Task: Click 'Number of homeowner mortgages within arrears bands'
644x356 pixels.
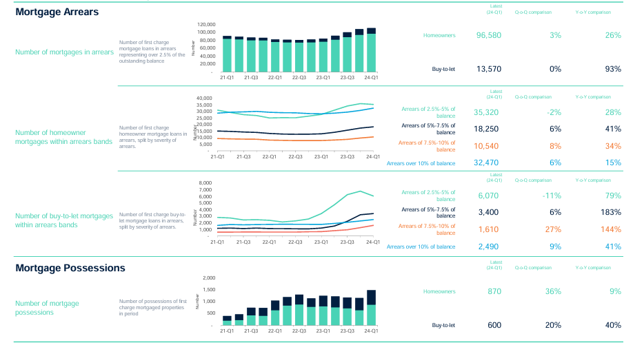Action: (63, 137)
